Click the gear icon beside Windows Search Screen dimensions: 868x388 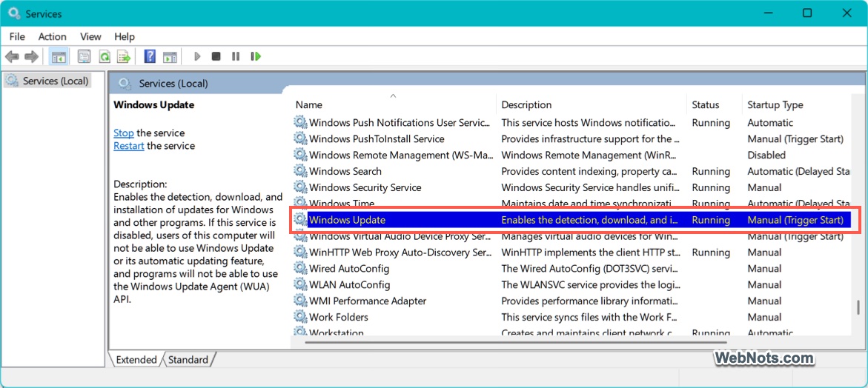300,171
